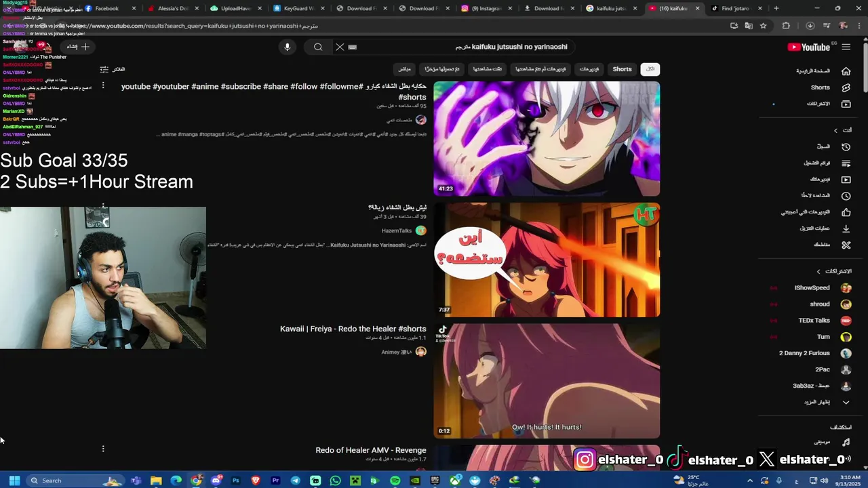Open the Chrome downloads icon
868x488 pixels.
click(x=810, y=26)
